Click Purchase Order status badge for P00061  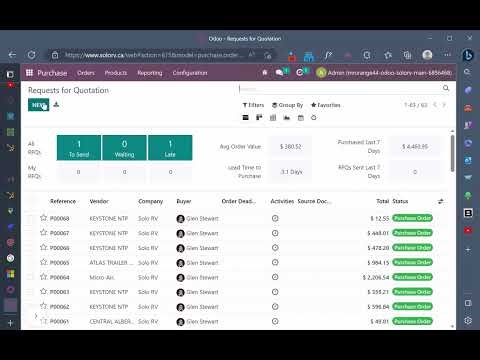point(412,321)
